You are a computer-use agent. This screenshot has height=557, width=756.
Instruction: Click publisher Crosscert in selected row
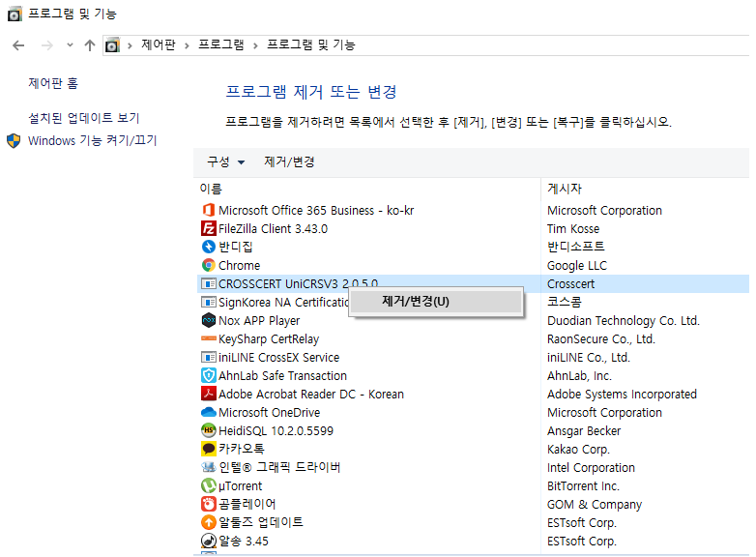[570, 283]
